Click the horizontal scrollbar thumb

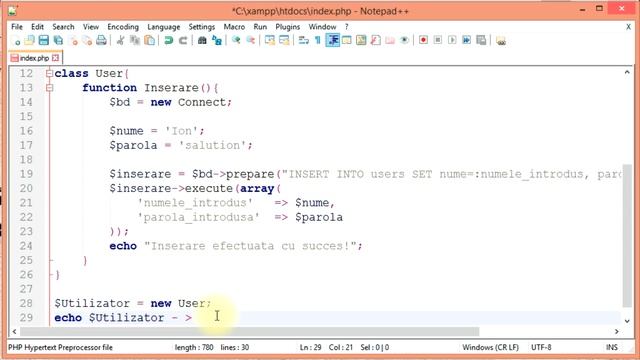tap(249, 331)
